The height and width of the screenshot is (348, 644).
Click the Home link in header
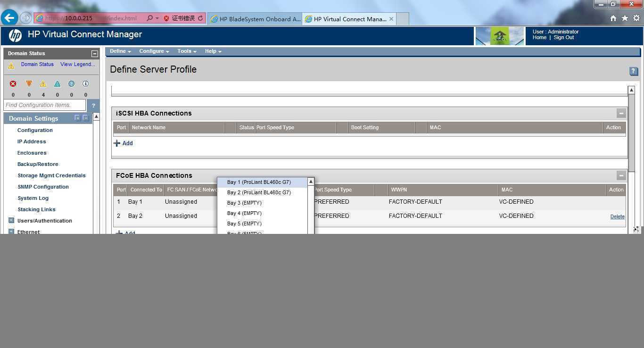[x=539, y=37]
